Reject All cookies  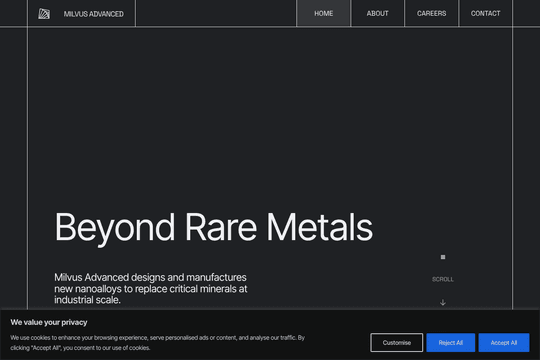click(450, 342)
